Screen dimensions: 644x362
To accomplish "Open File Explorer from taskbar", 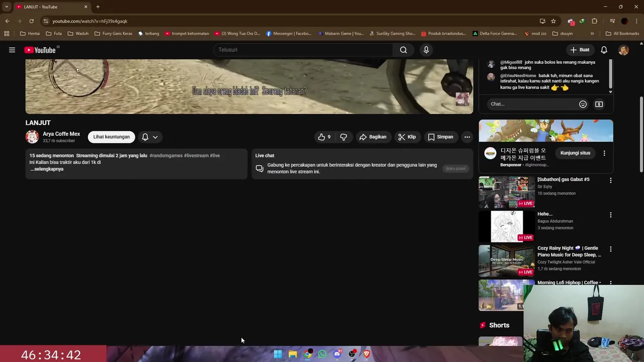I will [x=293, y=354].
